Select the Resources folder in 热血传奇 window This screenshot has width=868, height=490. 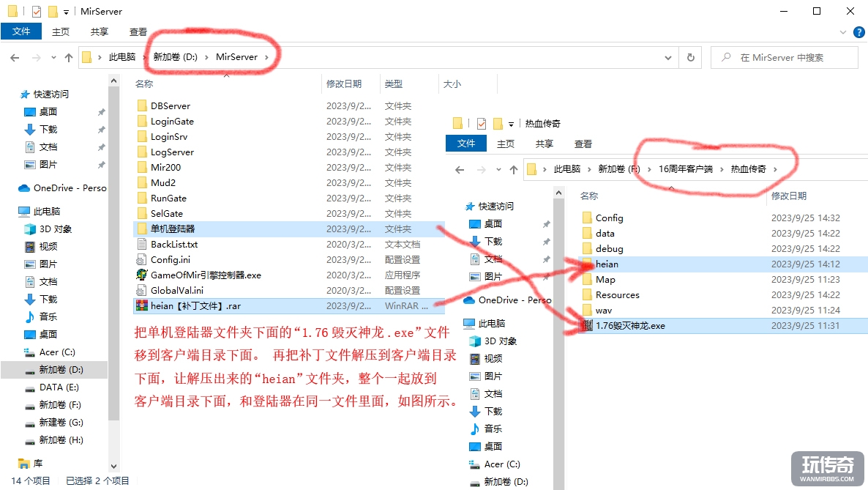617,295
